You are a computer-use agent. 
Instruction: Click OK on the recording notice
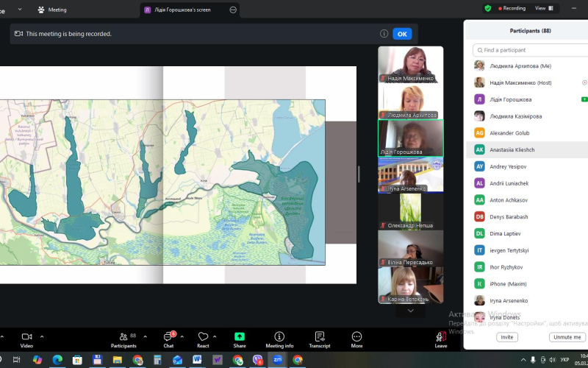pos(402,34)
